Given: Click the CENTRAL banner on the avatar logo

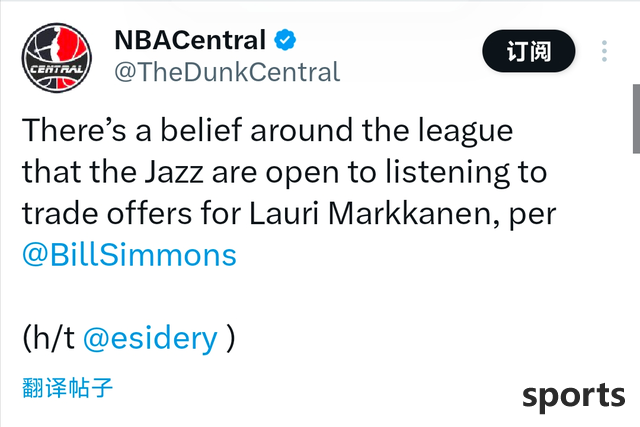Looking at the screenshot, I should (x=57, y=69).
